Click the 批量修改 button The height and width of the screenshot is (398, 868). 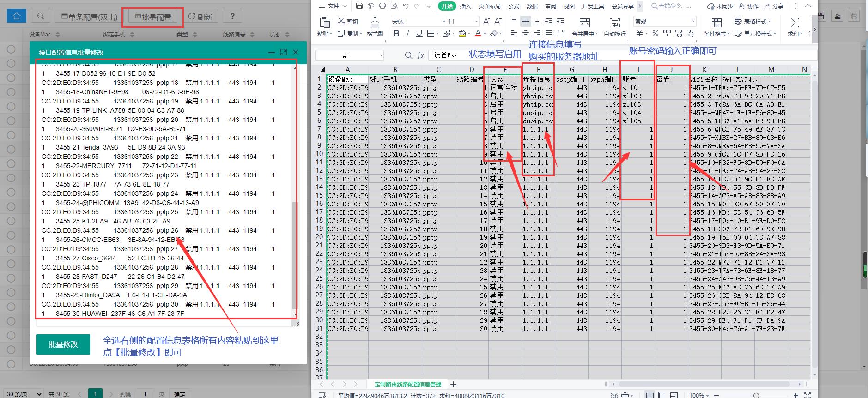pyautogui.click(x=63, y=344)
